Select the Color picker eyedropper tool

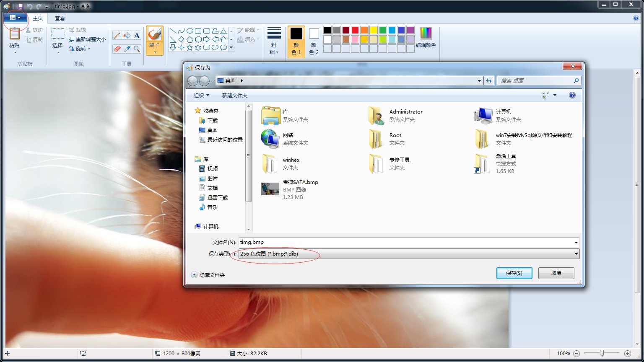pos(127,49)
